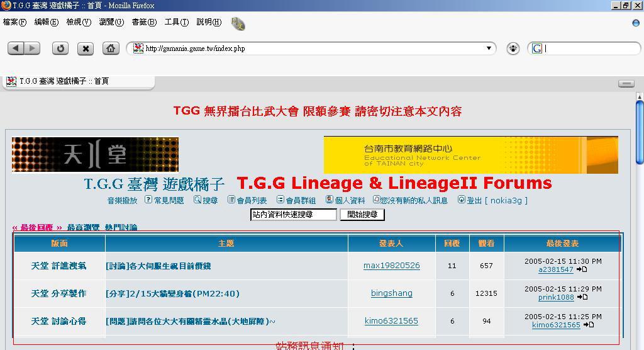Click the close-tab button on the tab strip
Image resolution: width=644 pixels, height=350 pixels.
pos(626,84)
